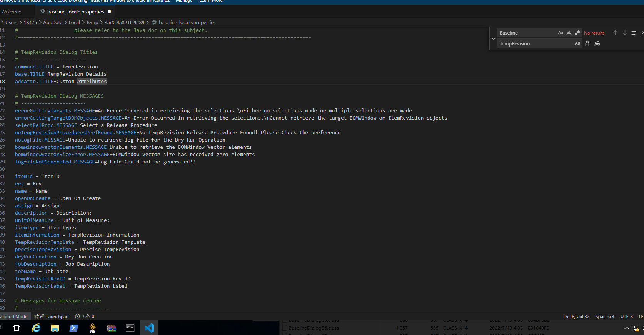The width and height of the screenshot is (644, 335).
Task: Click the baseline_locale.properties breadcrumb
Action: click(187, 22)
